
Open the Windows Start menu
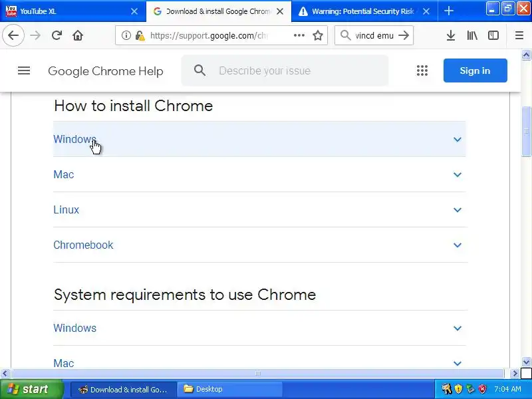coord(32,389)
